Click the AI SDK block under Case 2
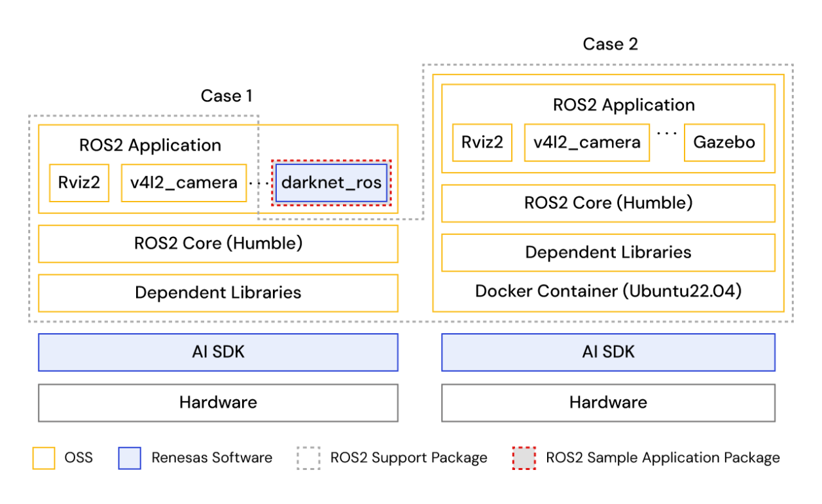Image resolution: width=822 pixels, height=504 pixels. pos(608,351)
